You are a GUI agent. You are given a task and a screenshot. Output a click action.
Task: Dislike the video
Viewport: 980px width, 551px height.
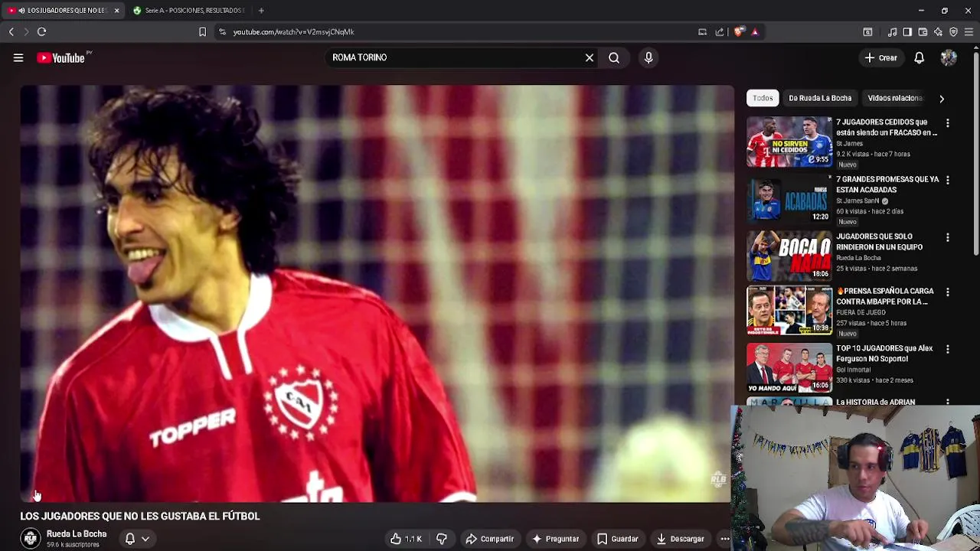click(x=442, y=539)
